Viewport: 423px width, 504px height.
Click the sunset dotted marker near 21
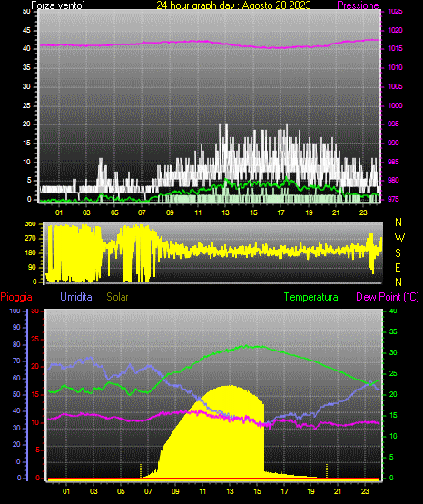(x=327, y=470)
